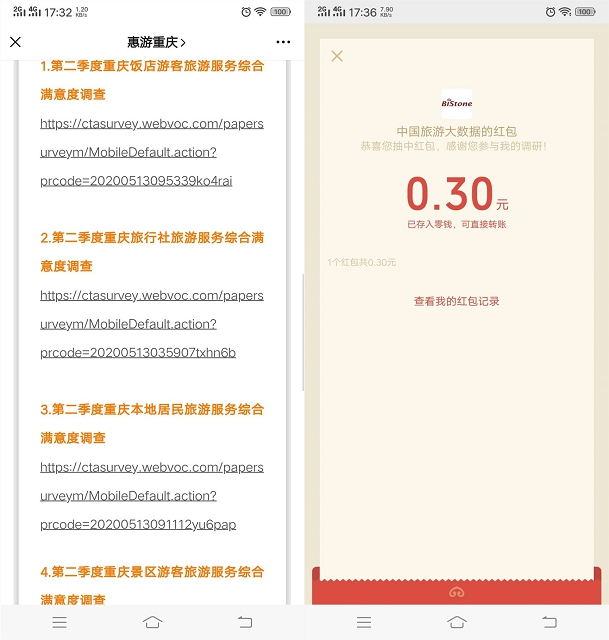This screenshot has height=640, width=609.
Task: Tap heading 3 第二季度重庆本地居民 survey title
Action: [152, 423]
